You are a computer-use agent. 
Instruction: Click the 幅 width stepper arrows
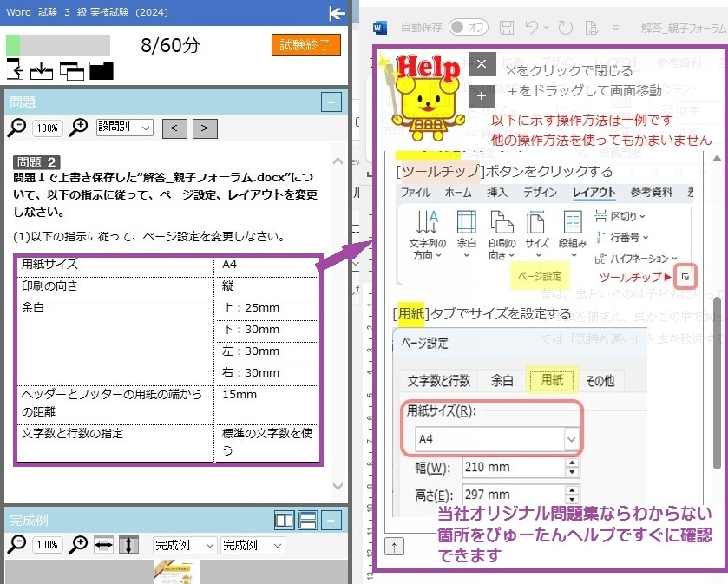[x=572, y=467]
